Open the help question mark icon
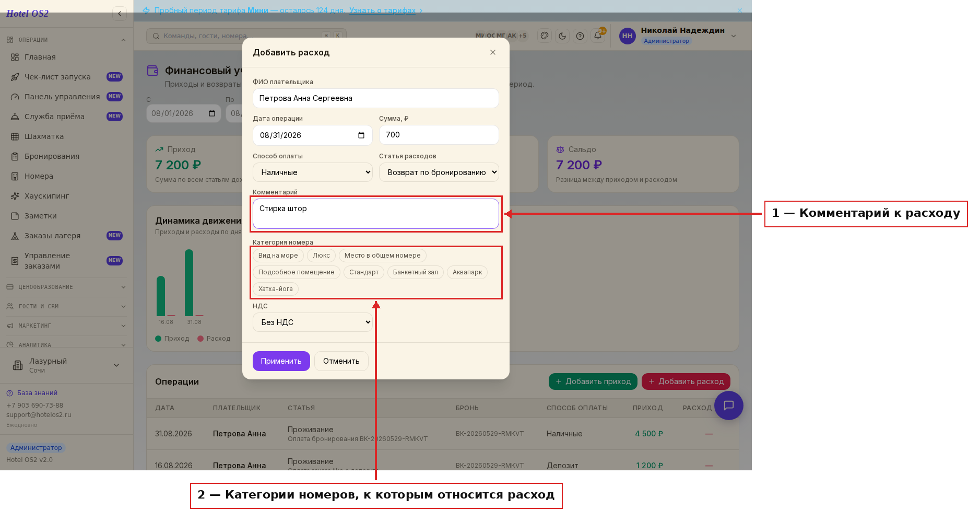This screenshot has height=521, width=980. [580, 36]
